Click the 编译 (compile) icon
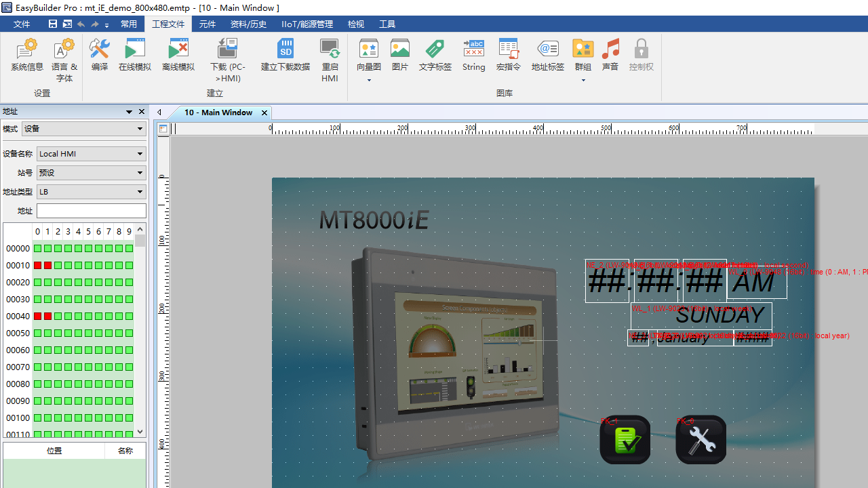 pyautogui.click(x=100, y=55)
